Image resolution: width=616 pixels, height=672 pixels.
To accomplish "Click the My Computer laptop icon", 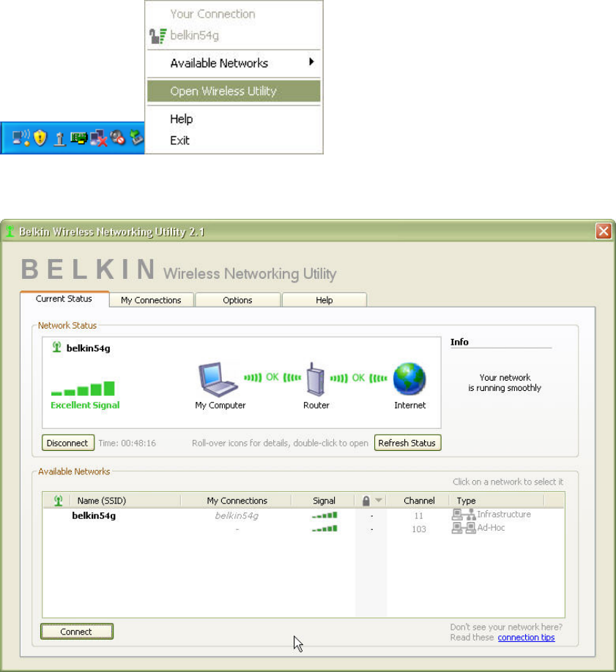I will coord(218,380).
